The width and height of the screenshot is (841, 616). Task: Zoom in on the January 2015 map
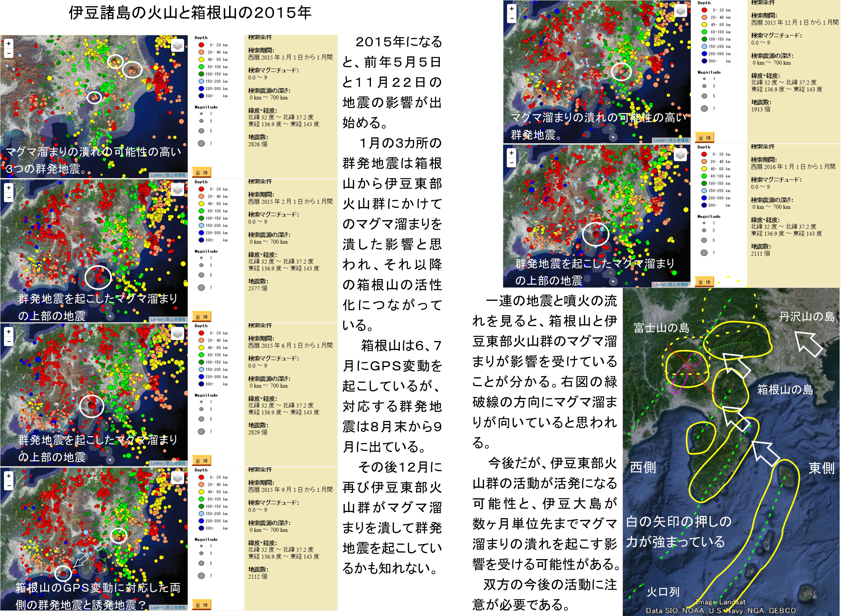click(9, 44)
